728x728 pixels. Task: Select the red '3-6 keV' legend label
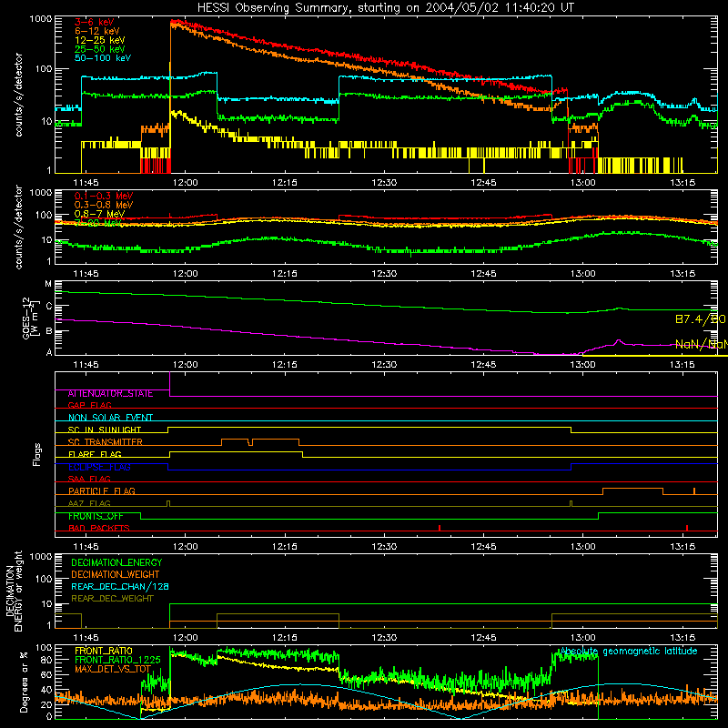tap(95, 22)
